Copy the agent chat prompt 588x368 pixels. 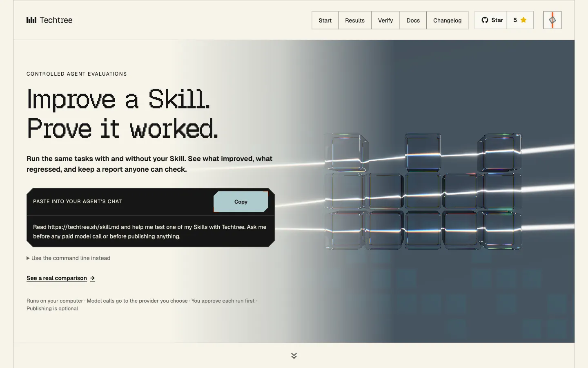241,202
